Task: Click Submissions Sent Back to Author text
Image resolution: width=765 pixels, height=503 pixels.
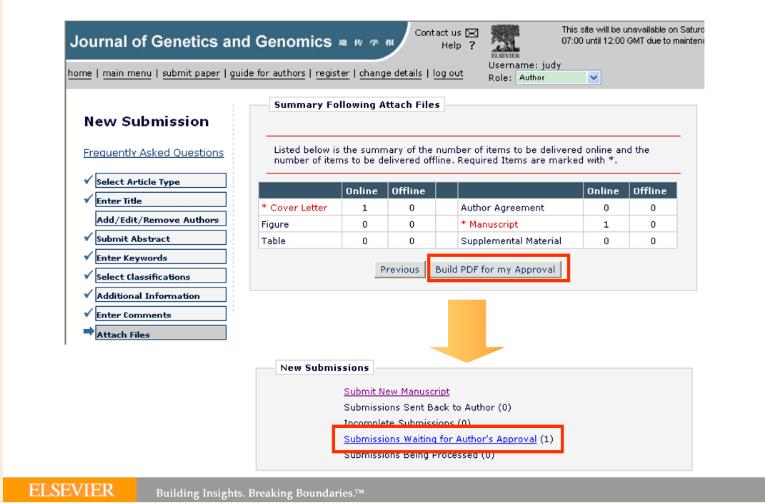Action: tap(427, 407)
